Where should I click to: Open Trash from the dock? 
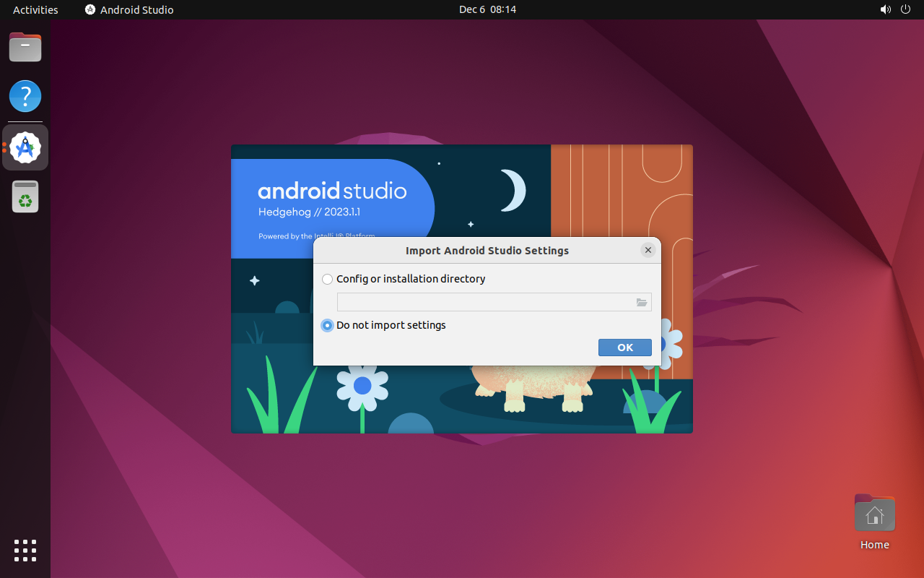pos(25,197)
